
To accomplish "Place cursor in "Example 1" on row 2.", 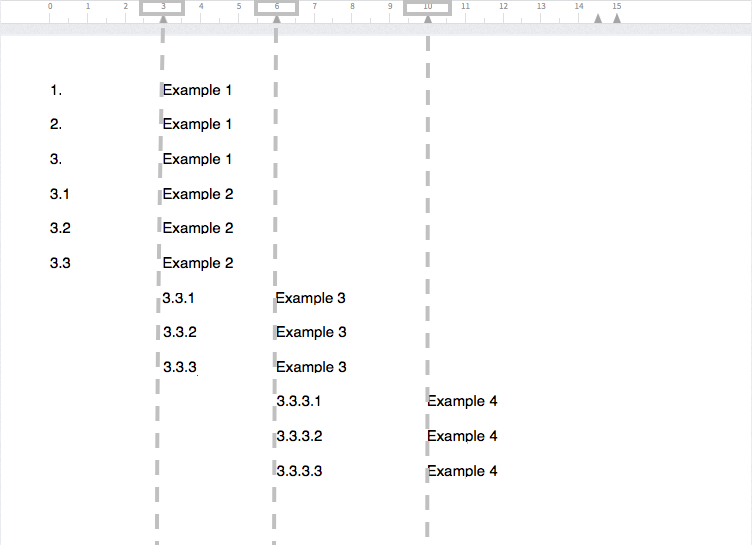I will click(x=197, y=124).
